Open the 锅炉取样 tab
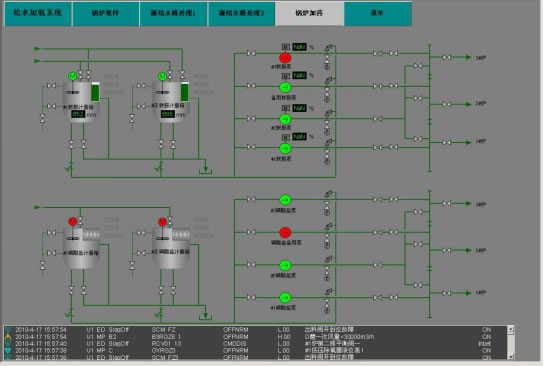Image resolution: width=544 pixels, height=366 pixels. (x=105, y=14)
